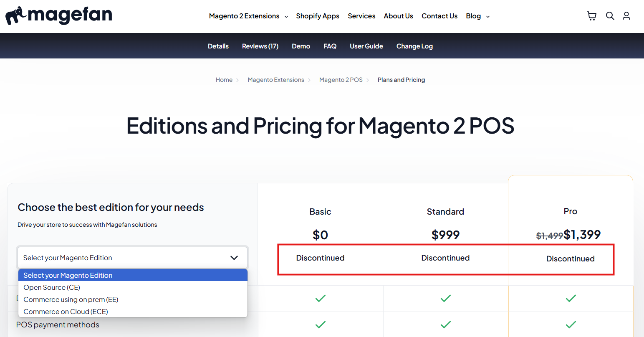Screen dimensions: 644x337
Task: Open the Blog menu item
Action: (x=473, y=16)
